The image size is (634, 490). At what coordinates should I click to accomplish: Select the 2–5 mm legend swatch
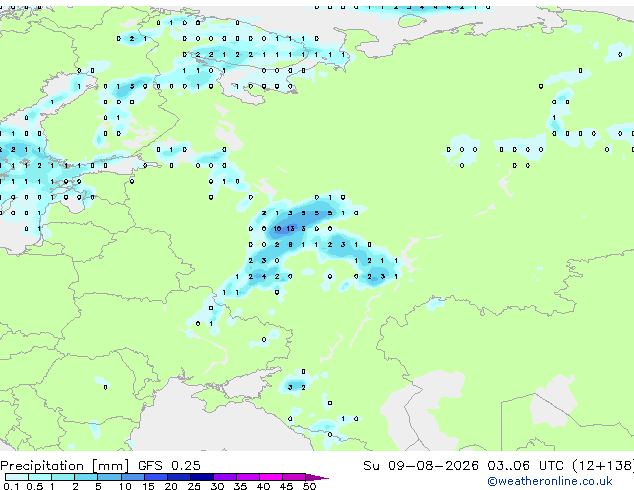tap(86, 477)
